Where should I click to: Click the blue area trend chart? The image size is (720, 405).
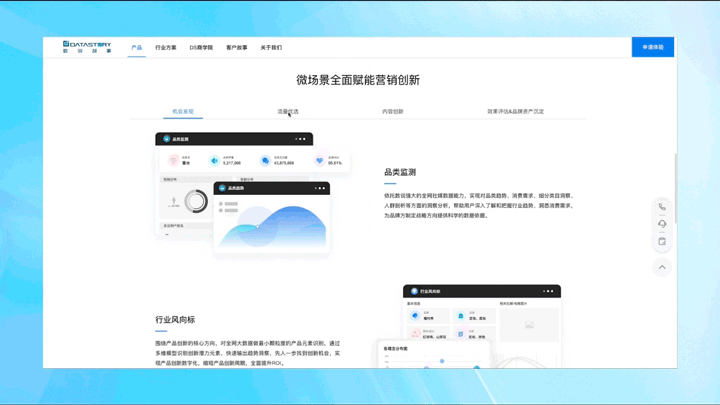(273, 226)
